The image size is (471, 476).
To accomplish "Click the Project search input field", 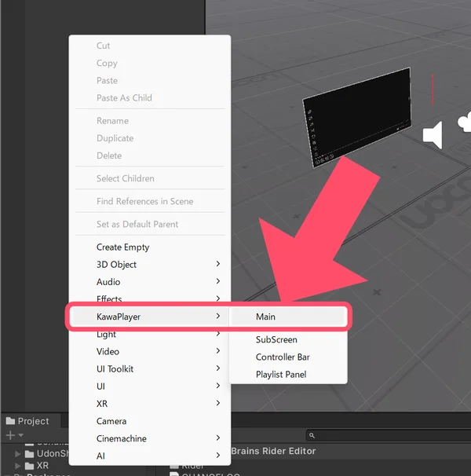I will coord(385,435).
